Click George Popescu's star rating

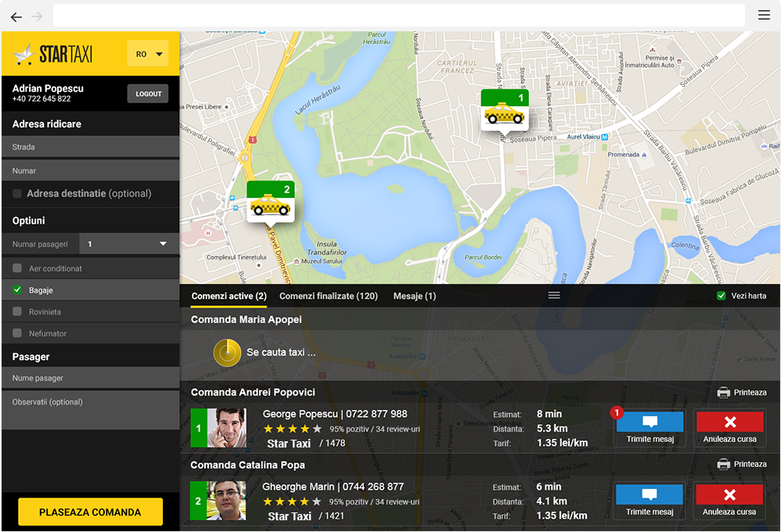pos(292,429)
